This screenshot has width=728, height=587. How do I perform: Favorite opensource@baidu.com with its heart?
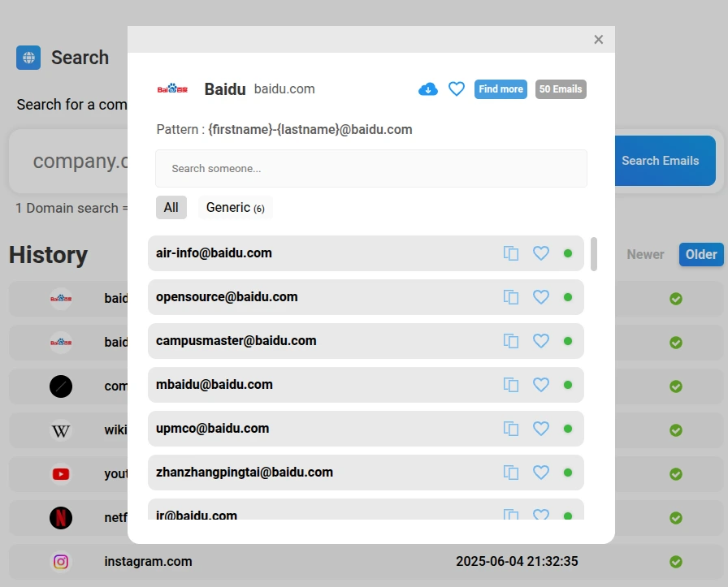[x=541, y=297]
